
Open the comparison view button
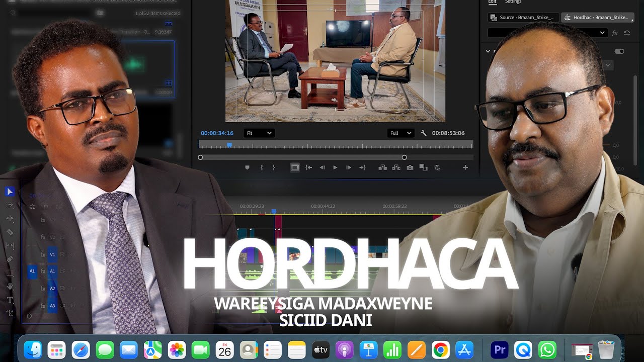click(423, 167)
